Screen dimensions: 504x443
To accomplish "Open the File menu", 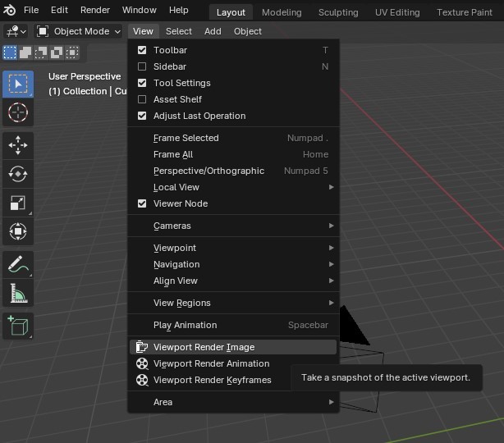I will [31, 11].
